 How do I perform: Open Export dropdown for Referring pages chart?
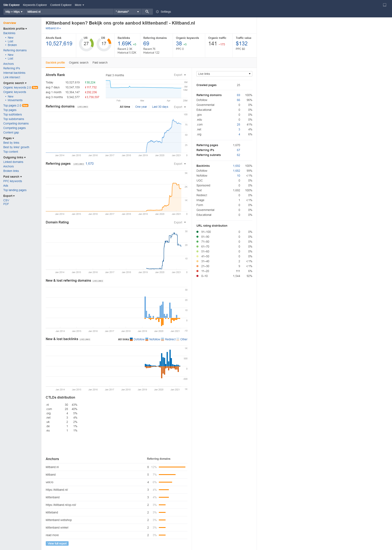(180, 164)
